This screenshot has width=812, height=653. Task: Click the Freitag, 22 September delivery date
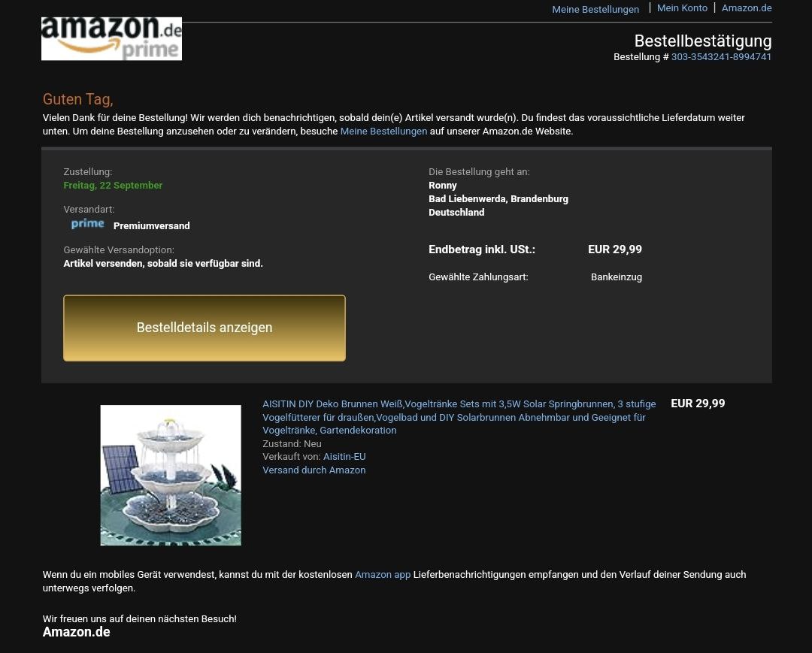[x=113, y=186]
